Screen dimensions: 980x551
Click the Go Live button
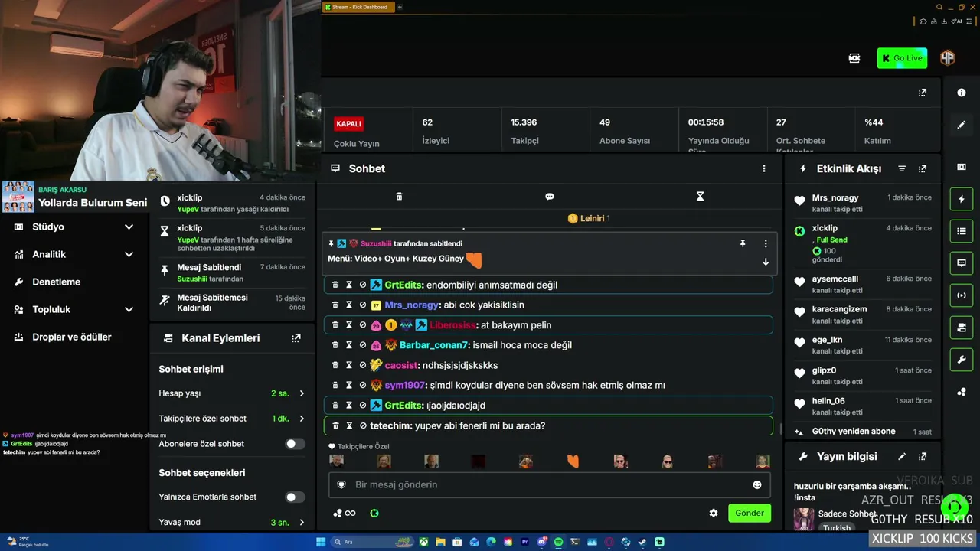point(902,58)
